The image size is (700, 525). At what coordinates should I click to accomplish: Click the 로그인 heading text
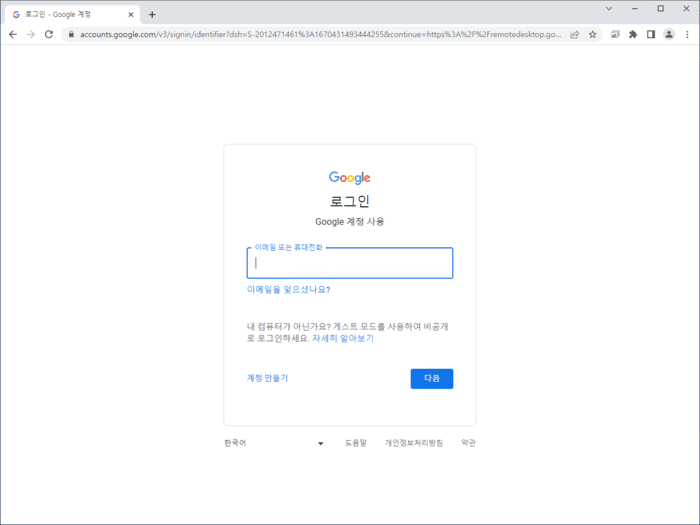(350, 201)
